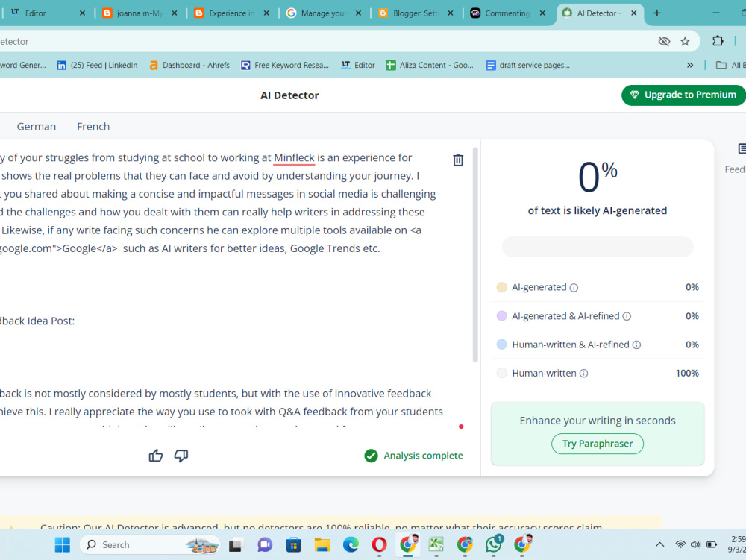Select the French language tab
Image resolution: width=746 pixels, height=560 pixels.
tap(93, 127)
